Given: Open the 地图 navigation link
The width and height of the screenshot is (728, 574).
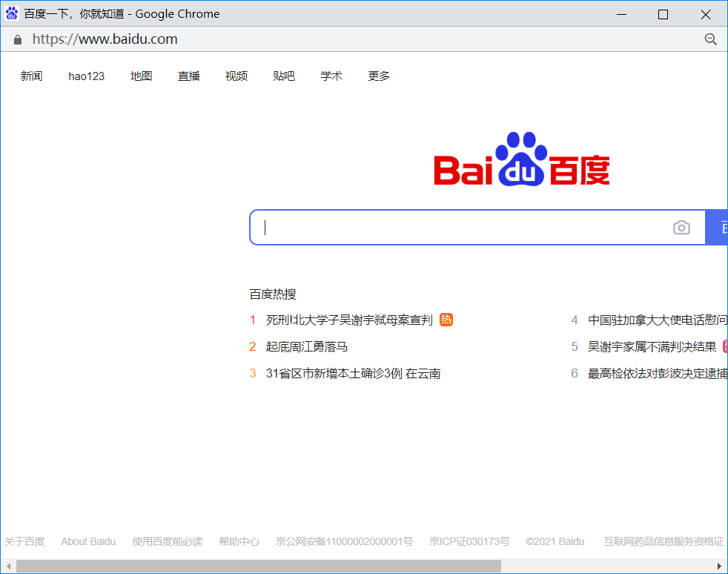Looking at the screenshot, I should coord(141,76).
